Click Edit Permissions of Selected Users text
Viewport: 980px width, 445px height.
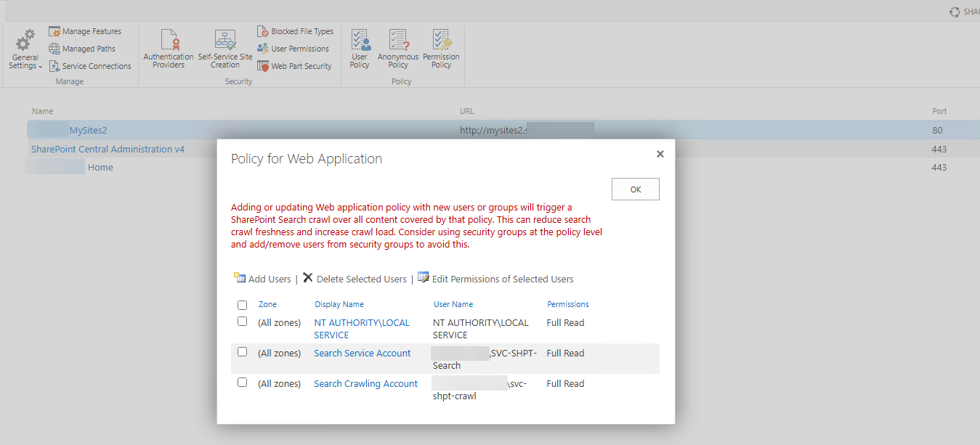[x=503, y=279]
